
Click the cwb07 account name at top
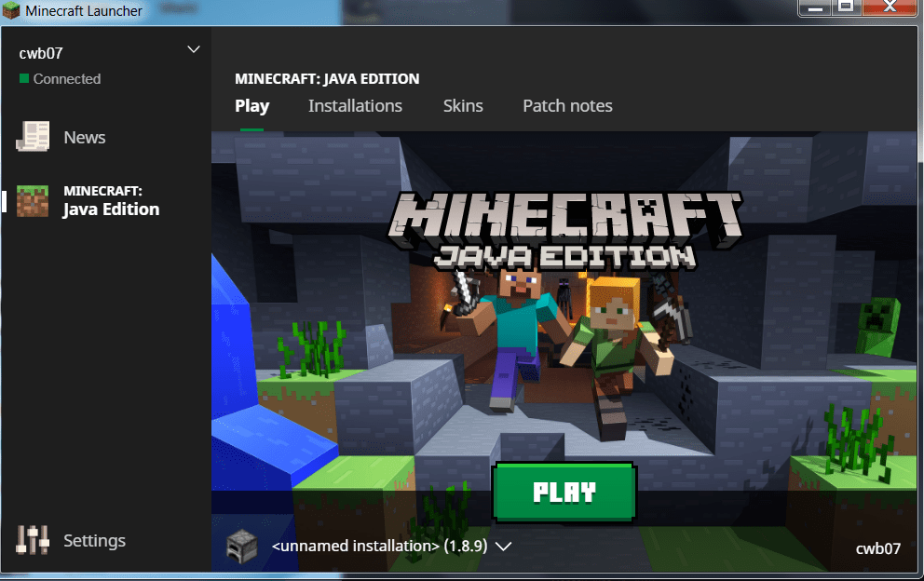click(x=41, y=54)
